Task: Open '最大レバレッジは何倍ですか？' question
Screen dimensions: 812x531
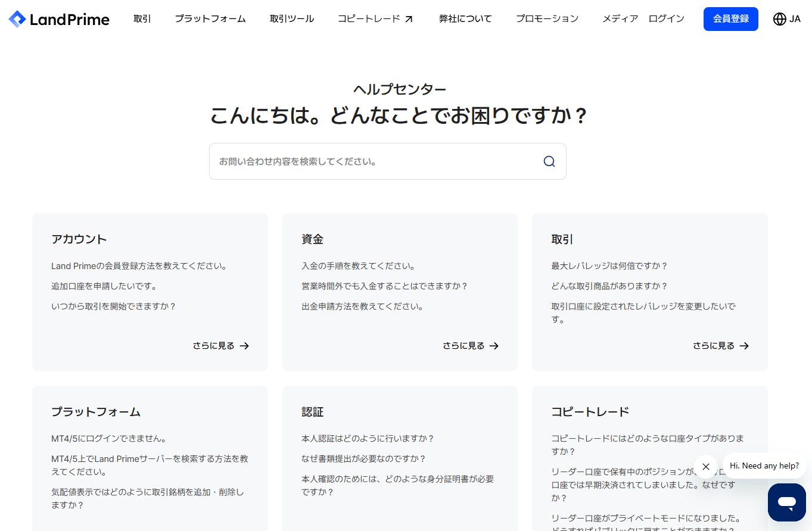Action: click(x=610, y=266)
